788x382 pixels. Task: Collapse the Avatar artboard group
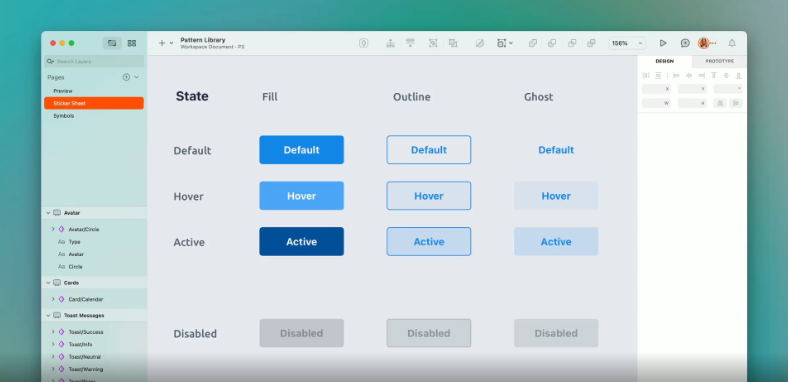(48, 213)
